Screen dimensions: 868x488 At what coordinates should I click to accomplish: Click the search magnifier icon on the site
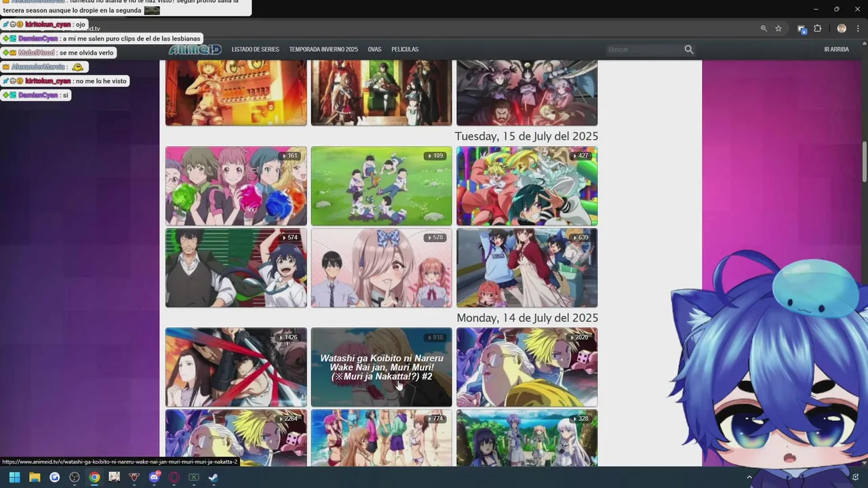pos(689,49)
